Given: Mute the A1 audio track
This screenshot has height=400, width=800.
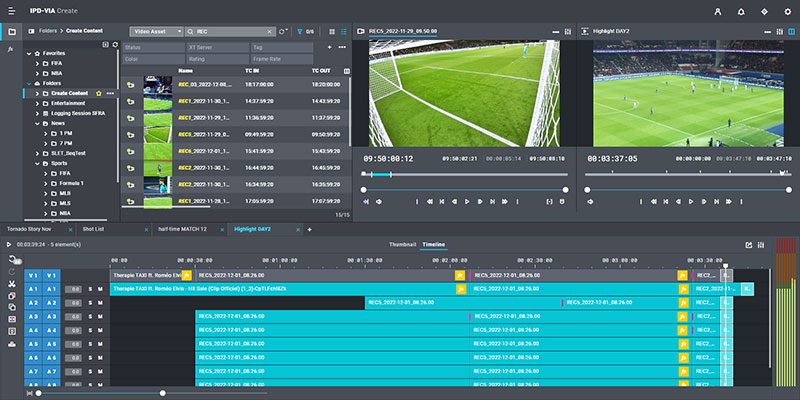Looking at the screenshot, I should [x=100, y=289].
